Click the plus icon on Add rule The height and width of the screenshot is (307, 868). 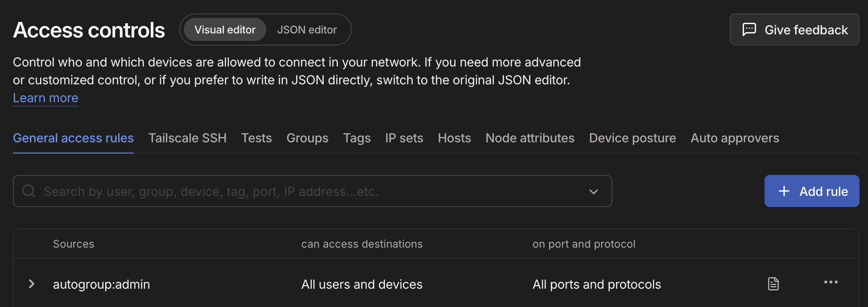point(784,191)
